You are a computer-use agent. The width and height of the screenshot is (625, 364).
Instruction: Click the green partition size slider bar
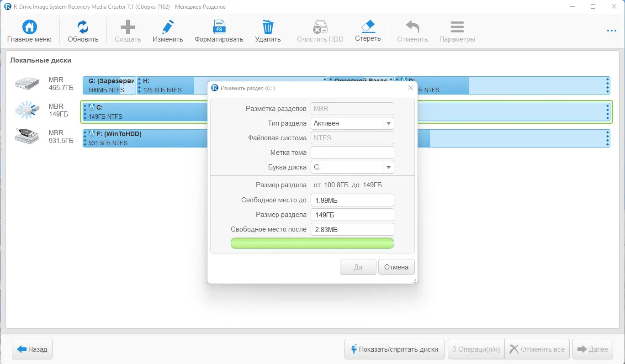(x=312, y=243)
